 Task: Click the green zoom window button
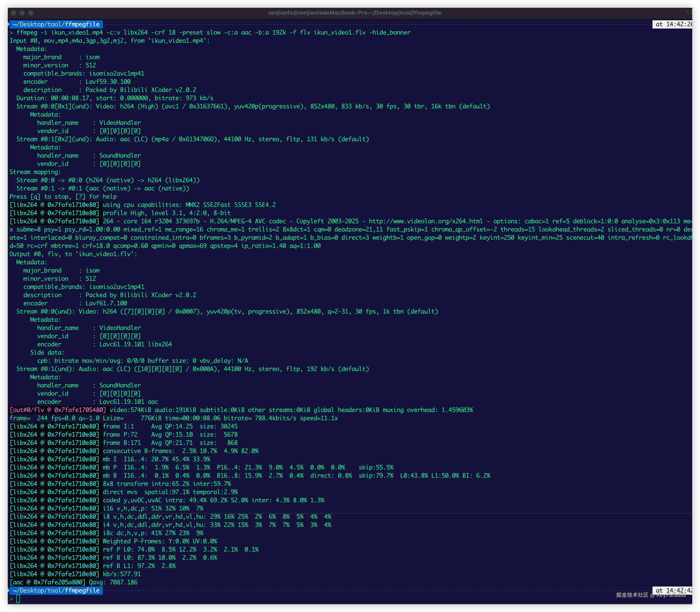pos(31,13)
